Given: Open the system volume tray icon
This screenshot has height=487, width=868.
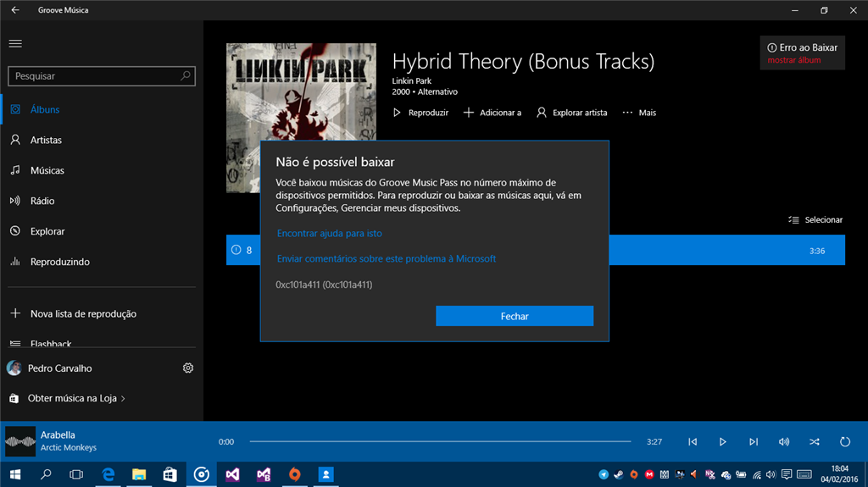Looking at the screenshot, I should [x=771, y=474].
